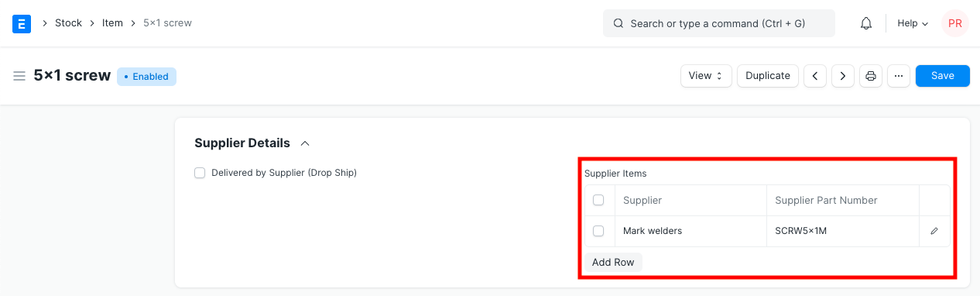Collapse the Supplier Details section
The width and height of the screenshot is (980, 296).
(x=305, y=143)
